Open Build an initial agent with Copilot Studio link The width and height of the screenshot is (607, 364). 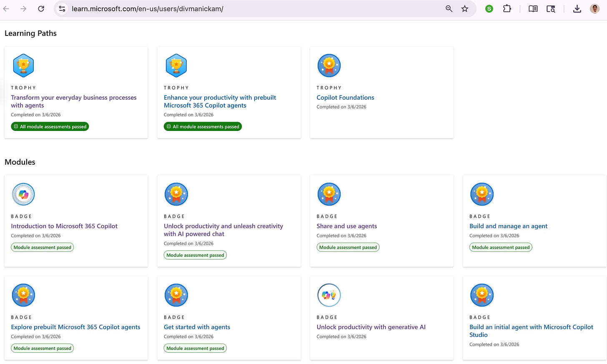(531, 331)
